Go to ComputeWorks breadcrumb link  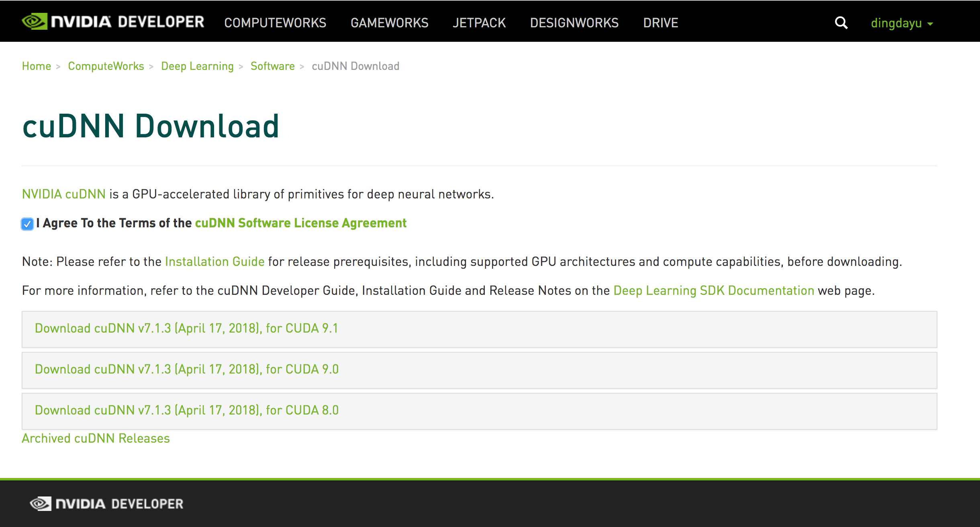[106, 66]
